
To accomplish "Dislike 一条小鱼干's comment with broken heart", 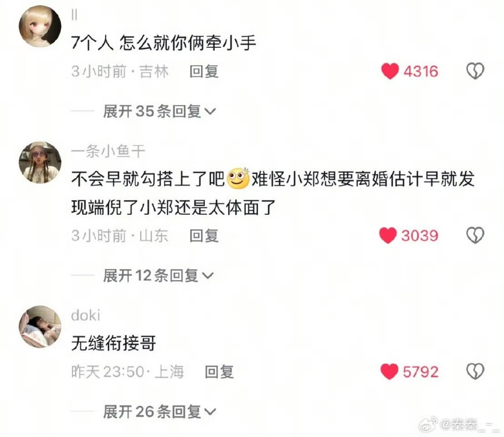I will point(475,235).
